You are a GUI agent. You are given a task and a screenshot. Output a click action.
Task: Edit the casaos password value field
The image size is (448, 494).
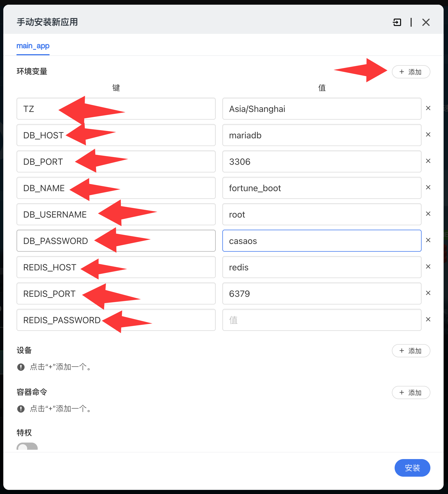coord(321,241)
